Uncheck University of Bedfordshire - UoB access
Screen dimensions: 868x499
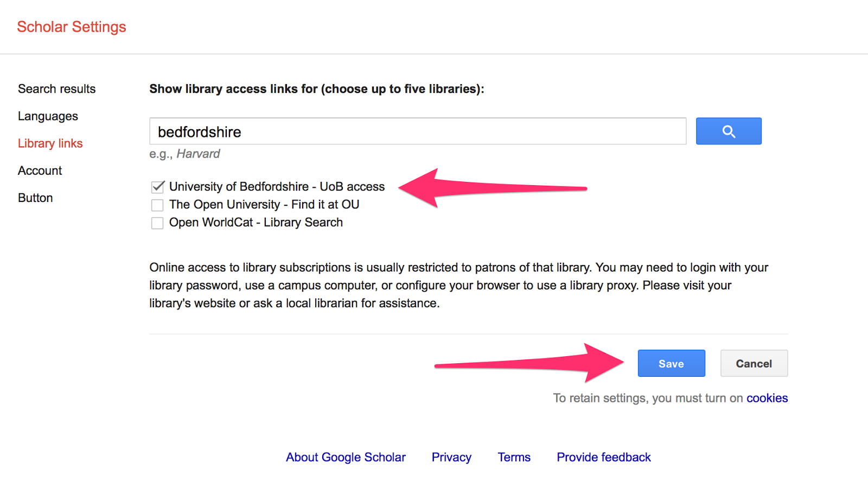tap(157, 187)
